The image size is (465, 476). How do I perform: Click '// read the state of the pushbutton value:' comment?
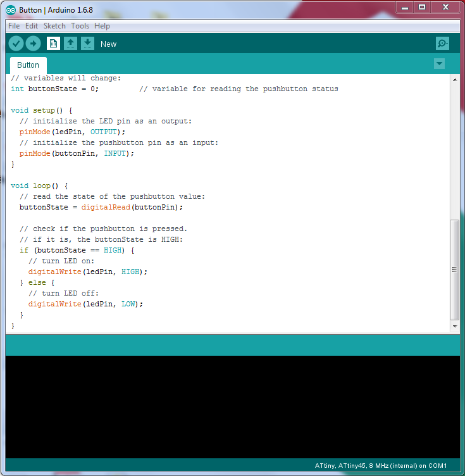tap(112, 197)
